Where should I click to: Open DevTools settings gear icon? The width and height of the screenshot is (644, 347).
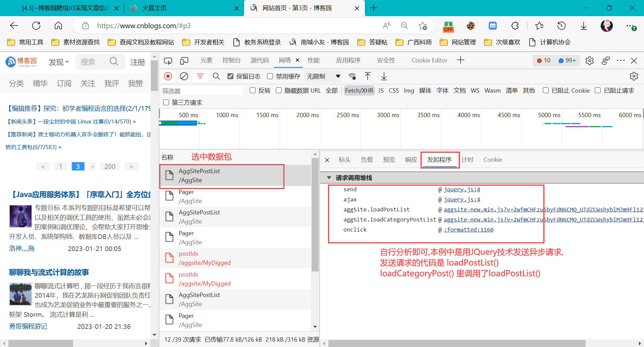pos(589,61)
